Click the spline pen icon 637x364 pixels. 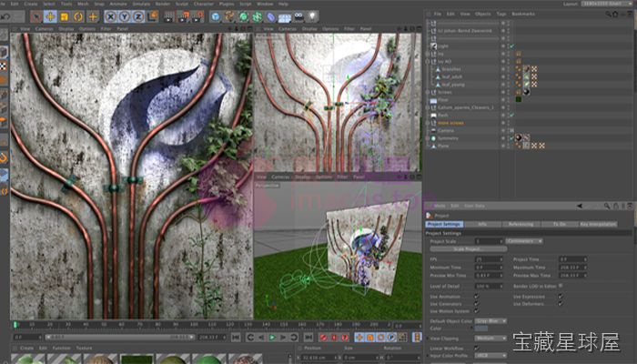pyautogui.click(x=229, y=16)
